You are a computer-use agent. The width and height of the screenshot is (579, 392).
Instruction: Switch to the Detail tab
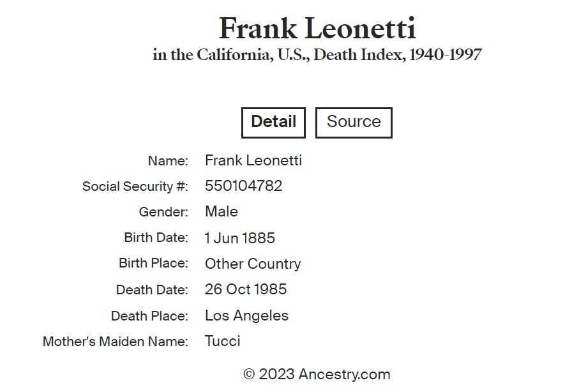273,122
